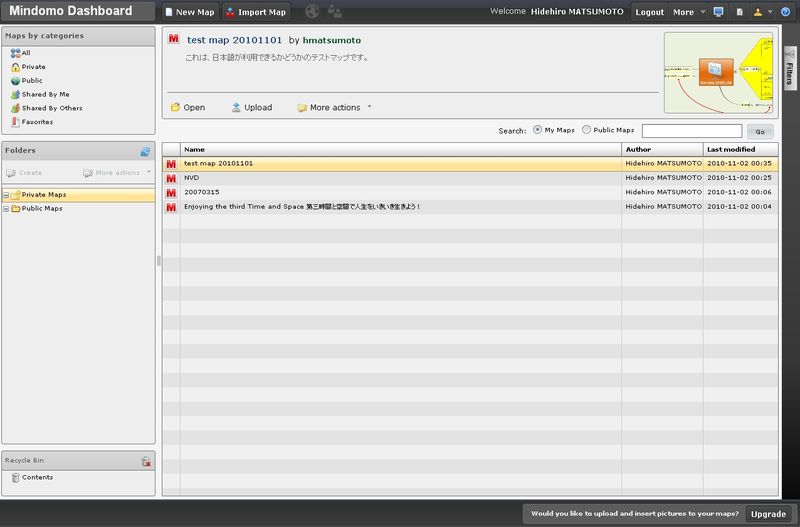800x527 pixels.
Task: Select the 'NVD' map row
Action: pos(470,178)
